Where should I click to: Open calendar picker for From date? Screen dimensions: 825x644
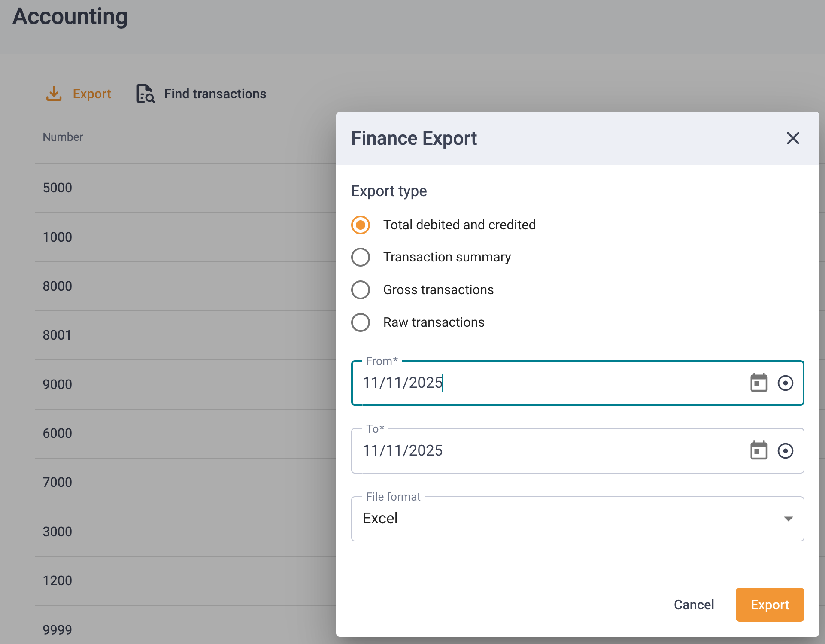tap(758, 383)
